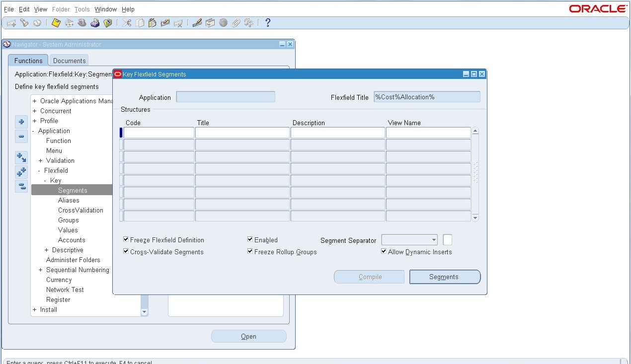Click the Show Navigator toolbar icon

pos(37,23)
